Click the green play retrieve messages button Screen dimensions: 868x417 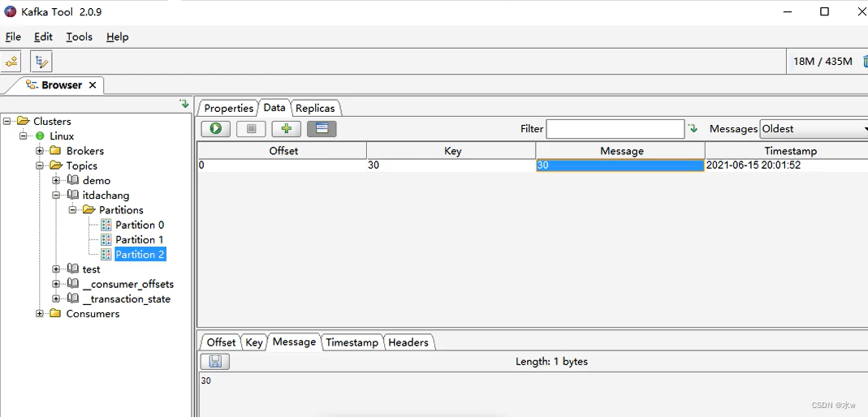215,129
